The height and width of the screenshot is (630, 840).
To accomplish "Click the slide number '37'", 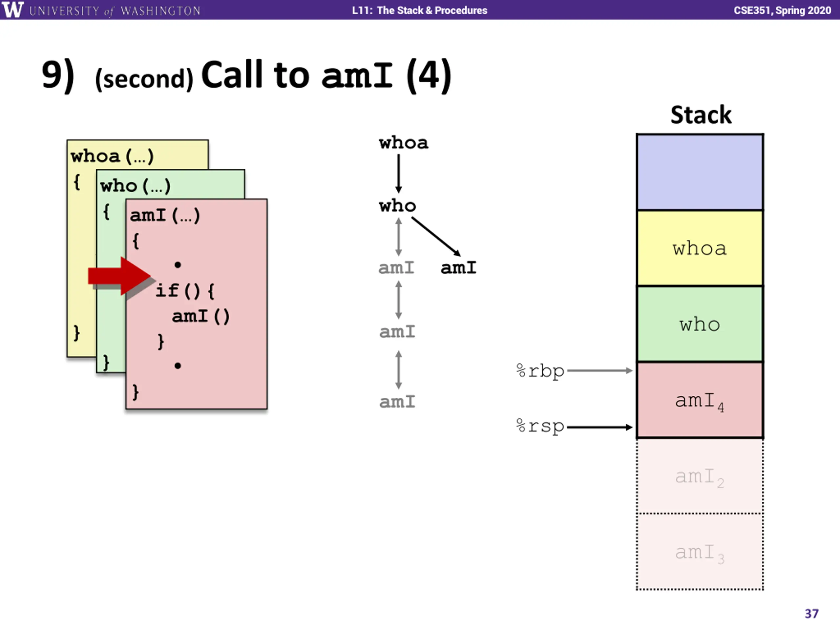I will (811, 614).
